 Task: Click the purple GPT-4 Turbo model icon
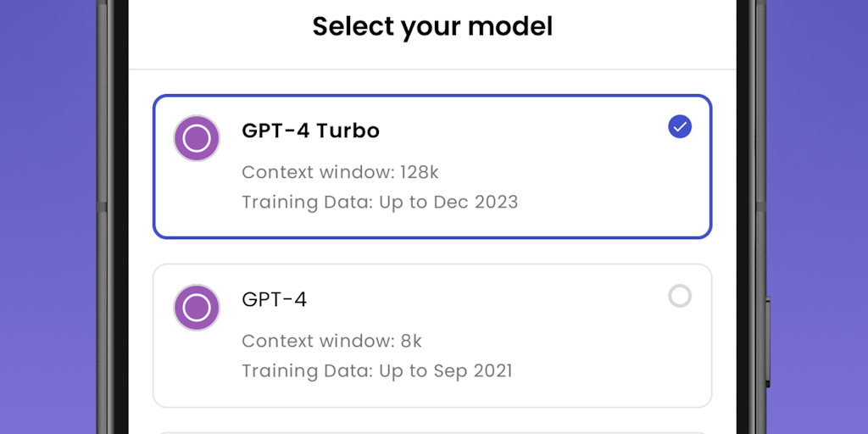tap(197, 138)
